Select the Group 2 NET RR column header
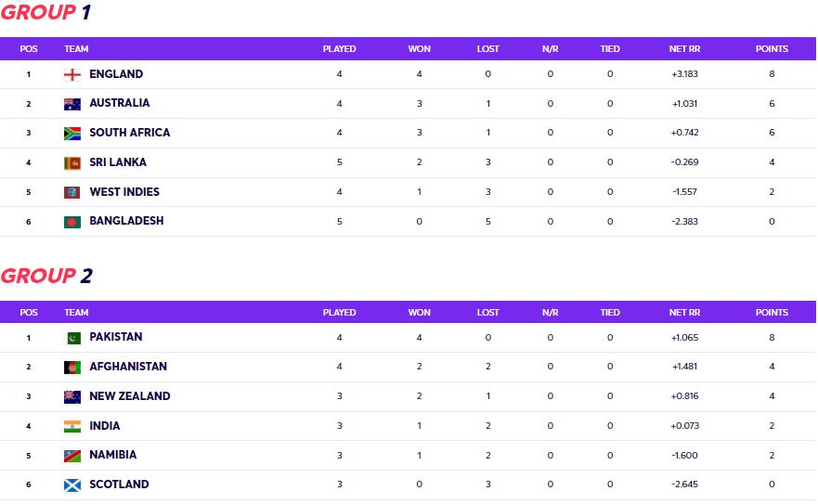This screenshot has width=818, height=504. click(684, 313)
